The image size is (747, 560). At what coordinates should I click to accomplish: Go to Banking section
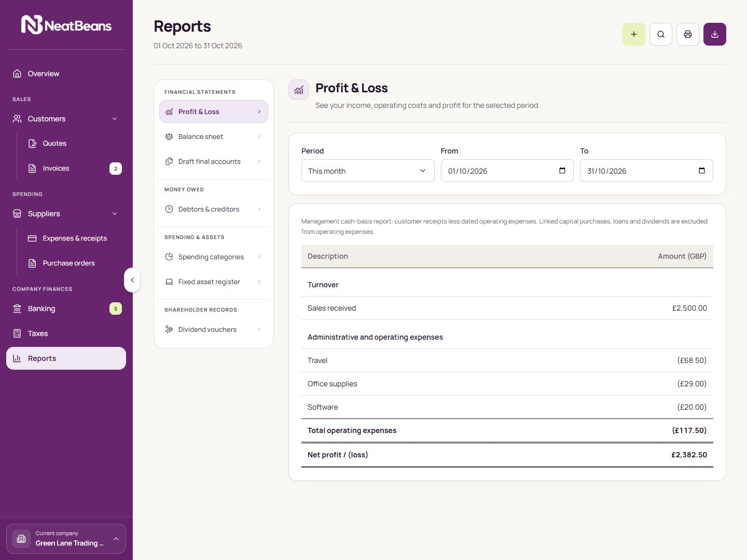pos(66,309)
